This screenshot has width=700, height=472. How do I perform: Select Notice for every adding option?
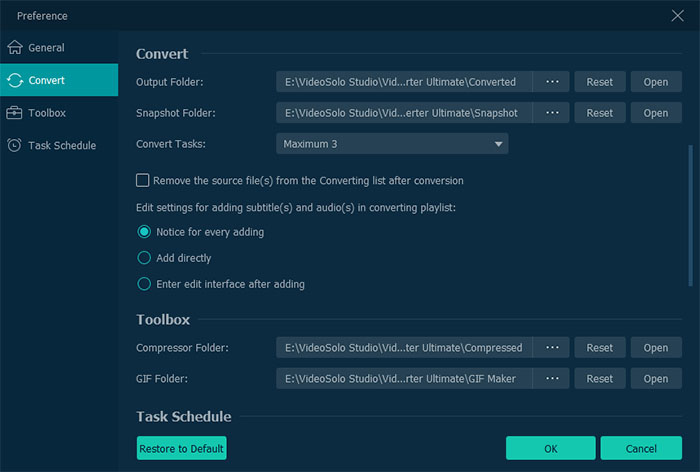pyautogui.click(x=144, y=232)
